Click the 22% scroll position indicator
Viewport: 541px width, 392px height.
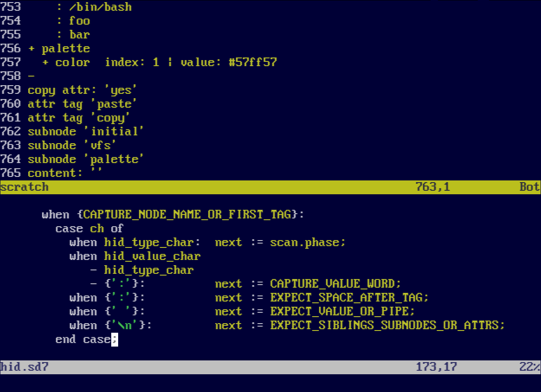(x=529, y=367)
